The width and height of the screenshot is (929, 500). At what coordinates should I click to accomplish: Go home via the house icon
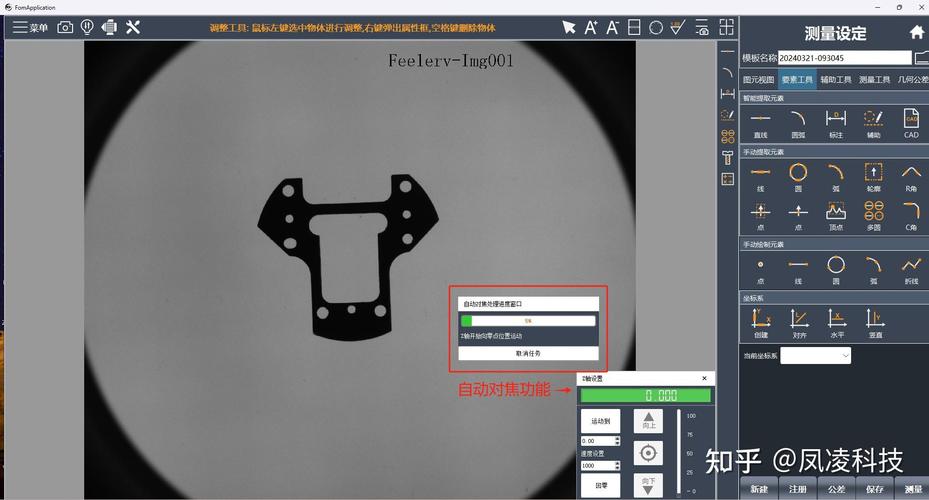917,33
